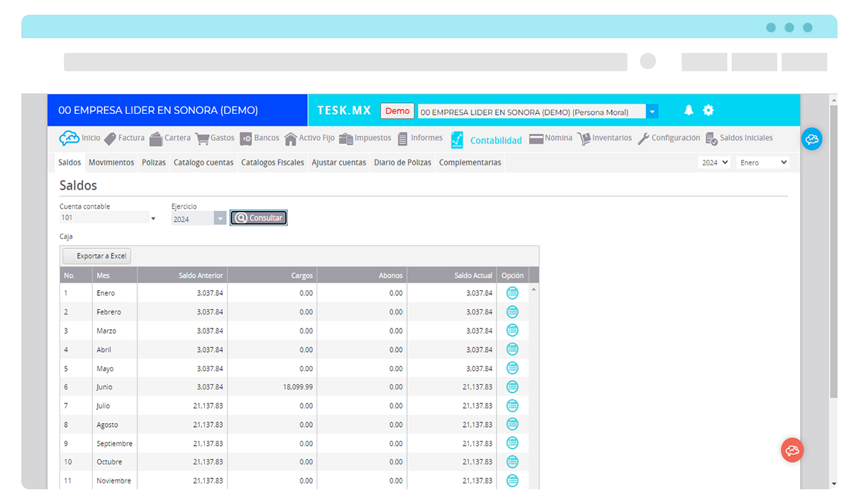Switch to the Movimientos tab

pyautogui.click(x=111, y=162)
